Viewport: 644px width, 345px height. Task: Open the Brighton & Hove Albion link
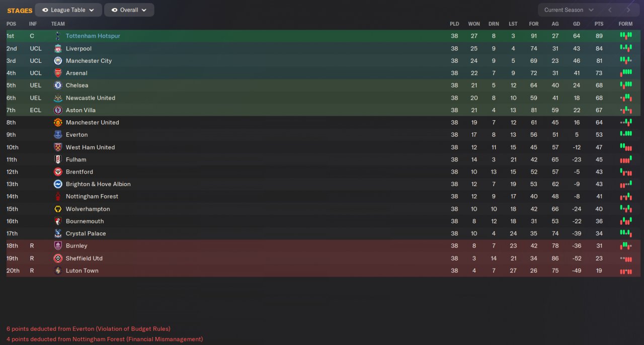click(x=98, y=184)
